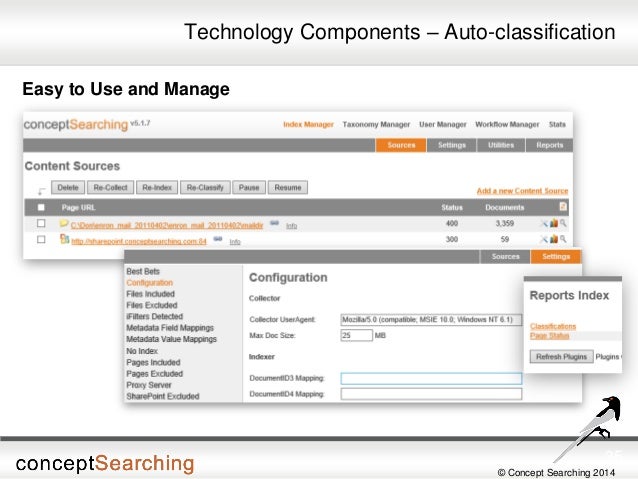Click the conceptSearching v5.1.7 logo

coord(87,124)
